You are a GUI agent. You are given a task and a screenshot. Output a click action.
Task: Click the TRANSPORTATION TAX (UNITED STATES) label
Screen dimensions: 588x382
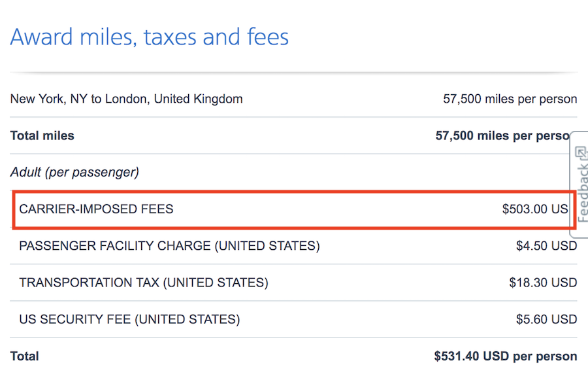144,283
